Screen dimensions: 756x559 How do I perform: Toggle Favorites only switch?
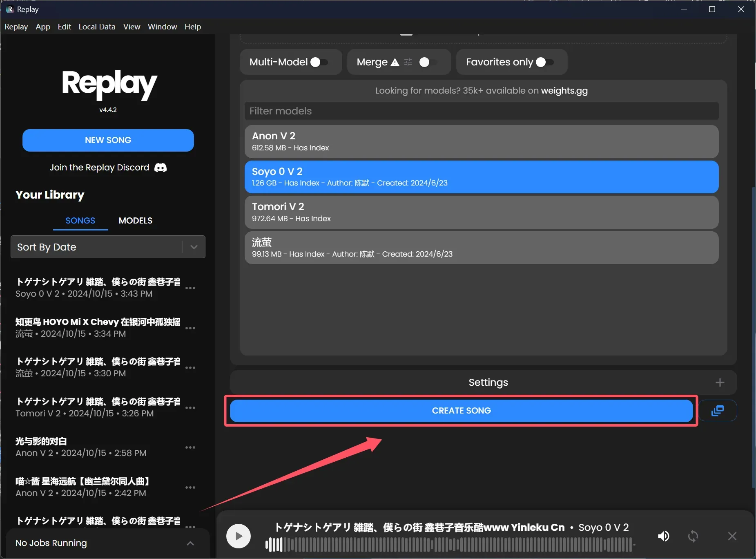point(544,62)
